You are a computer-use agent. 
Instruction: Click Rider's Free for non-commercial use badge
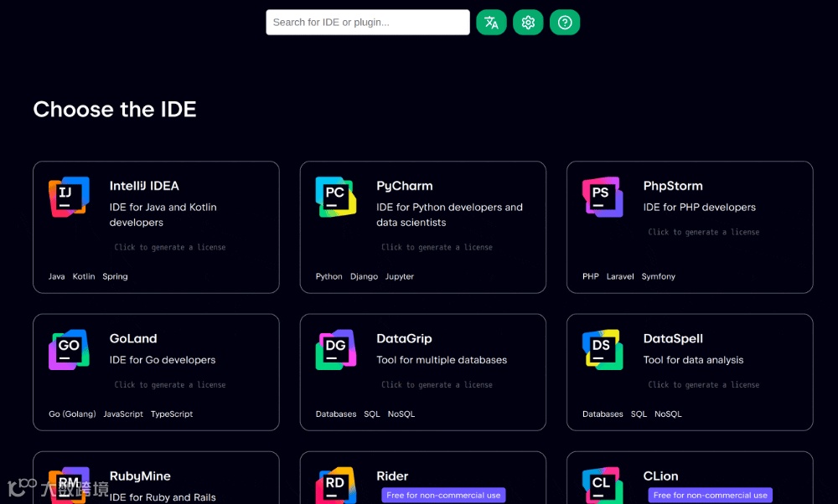tap(443, 496)
